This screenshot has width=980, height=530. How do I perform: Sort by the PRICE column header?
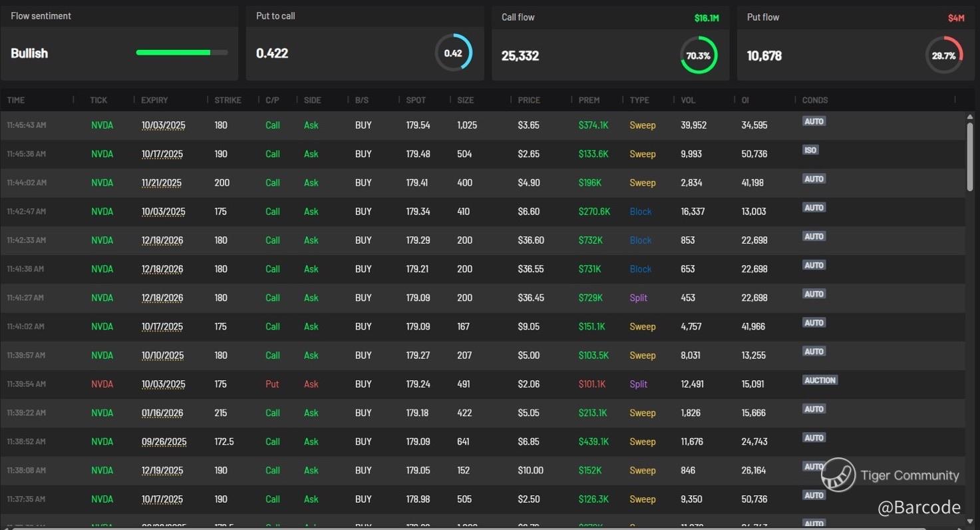click(x=529, y=100)
